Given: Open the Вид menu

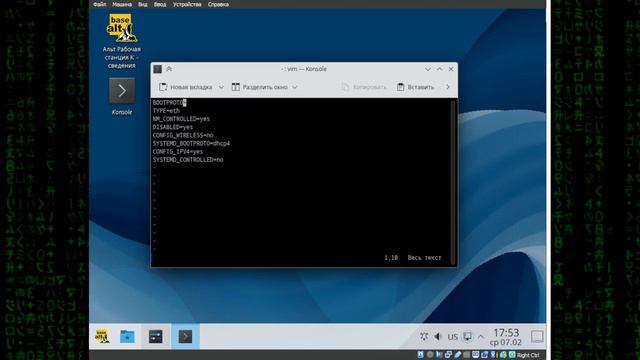Looking at the screenshot, I should pos(142,4).
